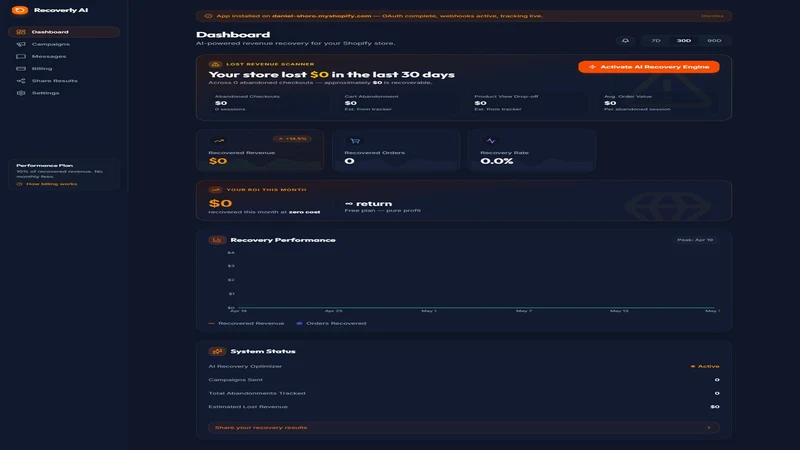800x450 pixels.
Task: Open the Messages sidebar item
Action: [64, 56]
